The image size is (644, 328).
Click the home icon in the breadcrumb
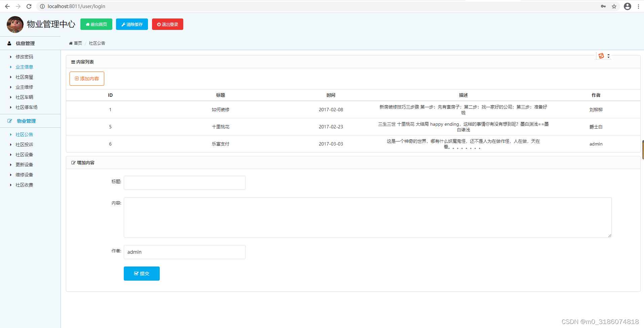coord(70,43)
